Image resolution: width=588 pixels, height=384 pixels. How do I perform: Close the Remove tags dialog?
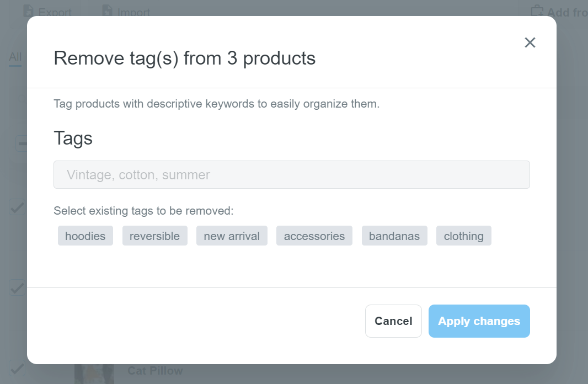(530, 42)
